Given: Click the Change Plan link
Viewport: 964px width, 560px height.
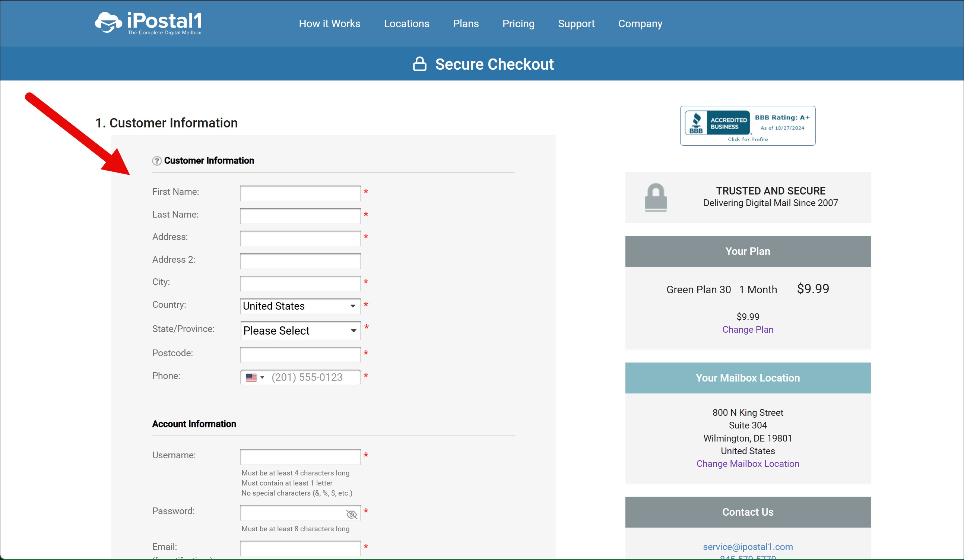Looking at the screenshot, I should pos(748,329).
